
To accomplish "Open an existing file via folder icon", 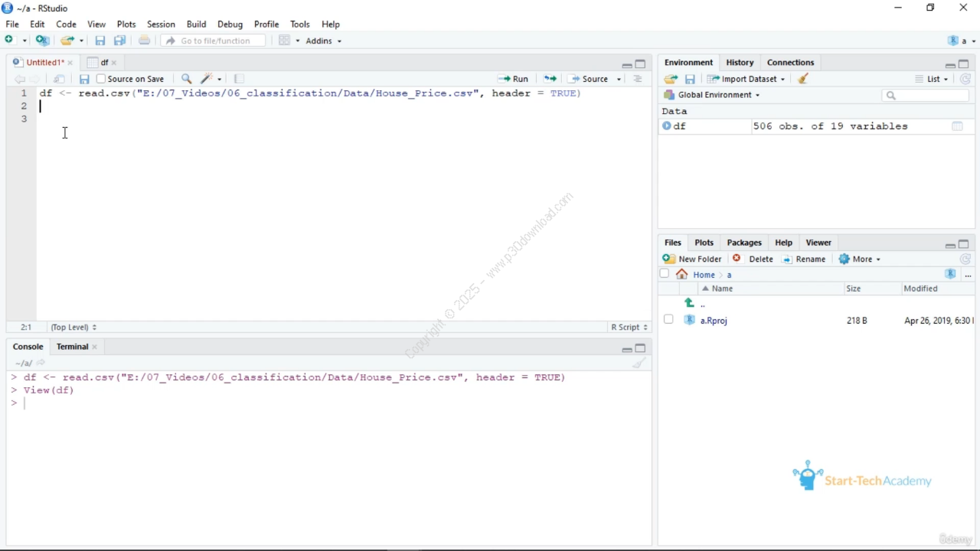I will (67, 41).
